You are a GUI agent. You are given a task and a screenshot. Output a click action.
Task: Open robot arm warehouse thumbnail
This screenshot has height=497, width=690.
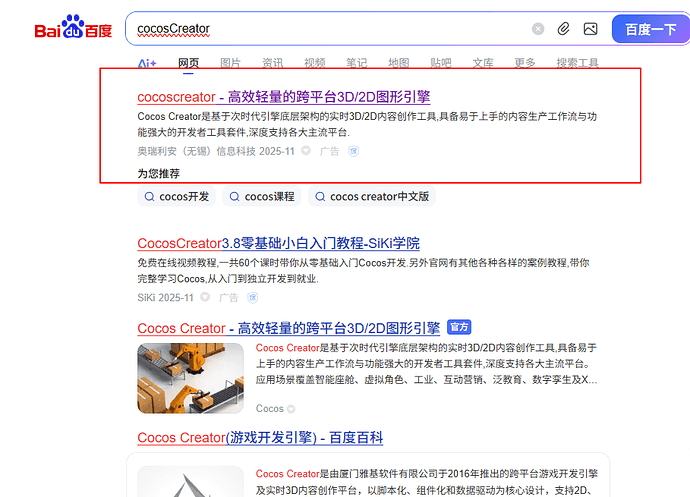tap(191, 378)
